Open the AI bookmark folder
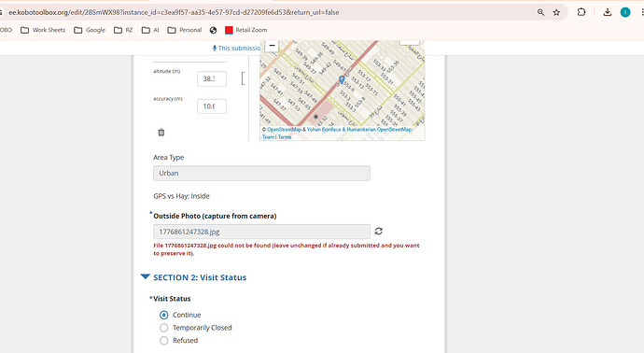Viewport: 644px width, 353px height. tap(150, 30)
